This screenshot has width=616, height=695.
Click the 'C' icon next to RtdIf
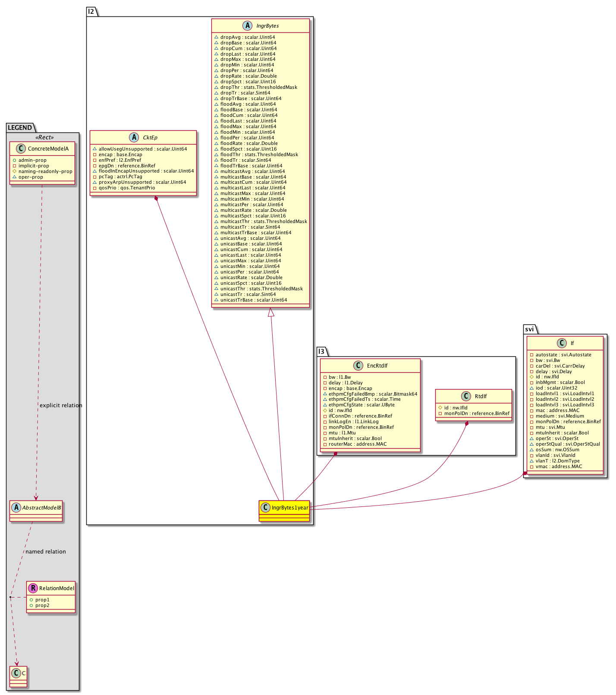coord(466,396)
